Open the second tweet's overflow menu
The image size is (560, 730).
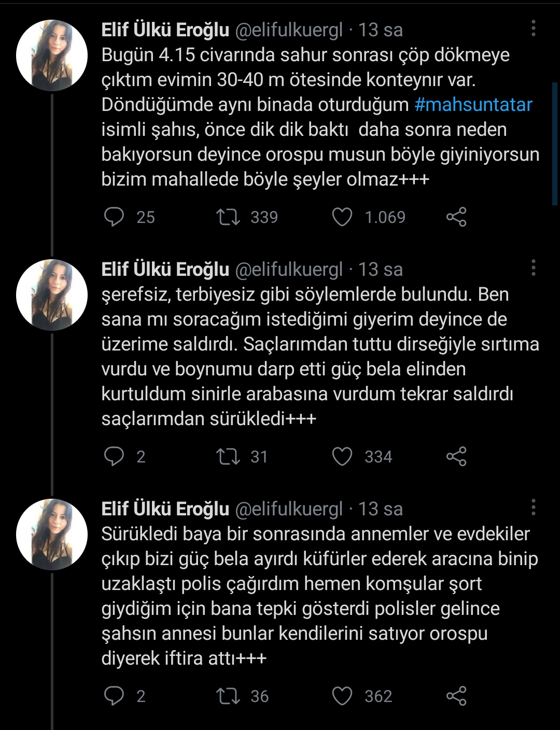point(533,269)
